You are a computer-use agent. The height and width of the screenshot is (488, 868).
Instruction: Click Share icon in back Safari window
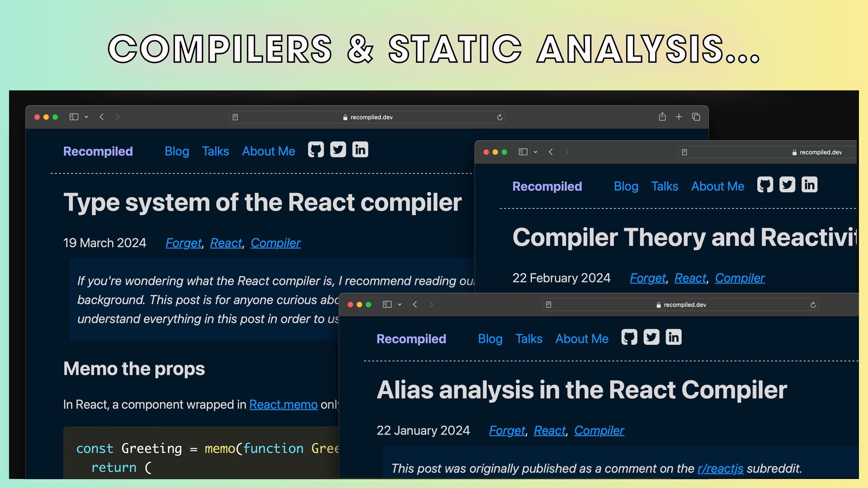[662, 117]
